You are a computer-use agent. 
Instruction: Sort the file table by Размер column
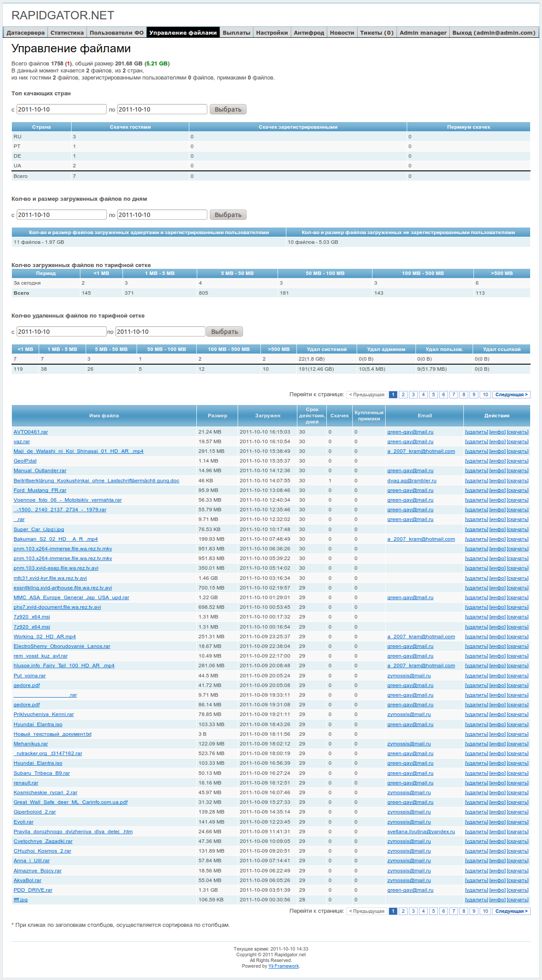pos(217,416)
